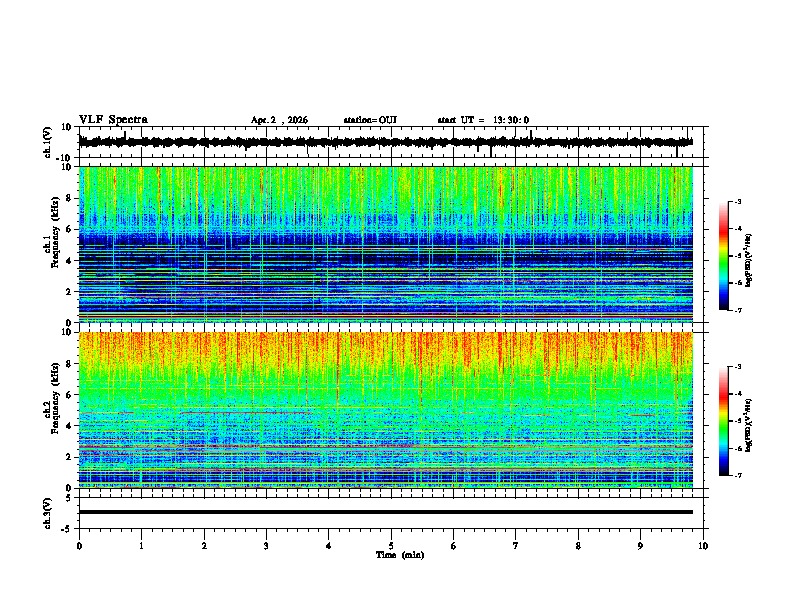Click the "8" minute tick on the Time axis

click(x=578, y=546)
